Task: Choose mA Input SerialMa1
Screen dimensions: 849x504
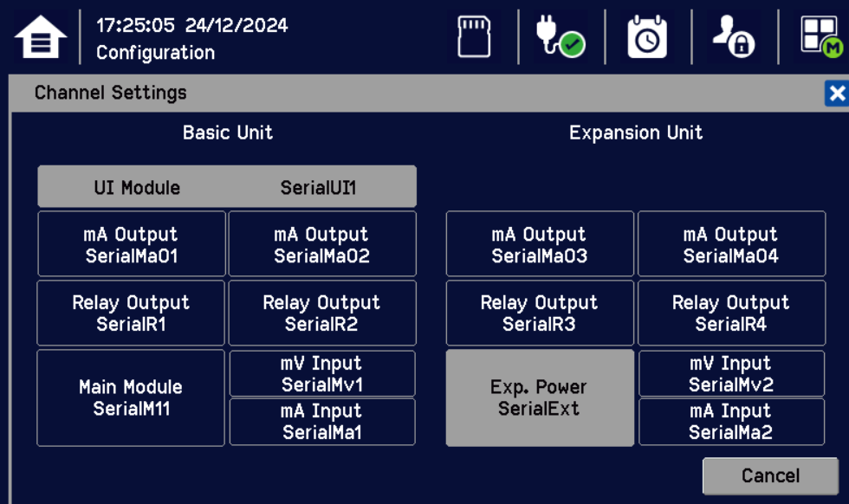Action: pyautogui.click(x=322, y=422)
